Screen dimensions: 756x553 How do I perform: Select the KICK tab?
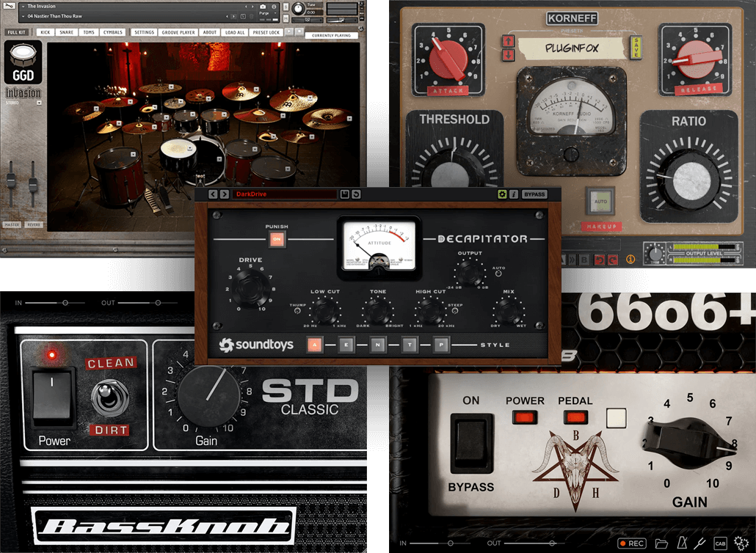[46, 32]
